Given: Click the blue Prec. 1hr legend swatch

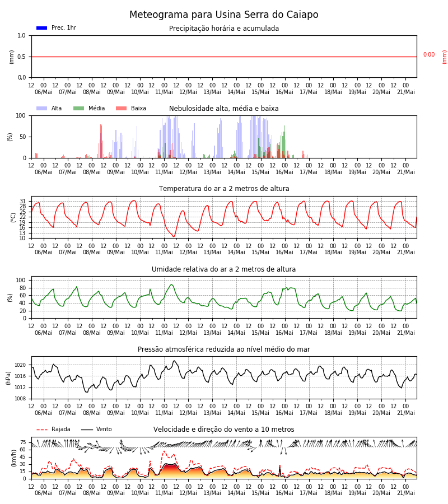Looking at the screenshot, I should 42,28.
